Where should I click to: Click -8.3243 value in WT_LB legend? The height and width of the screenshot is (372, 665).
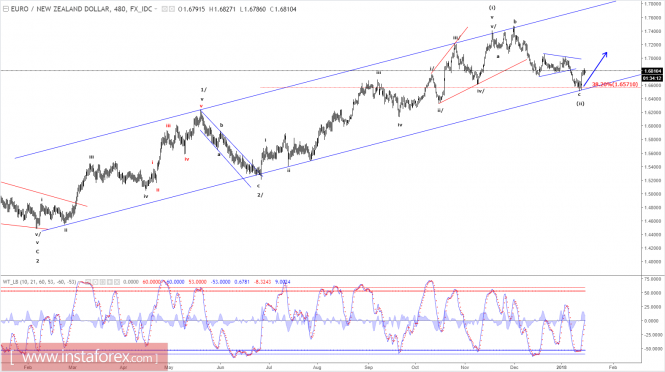point(262,282)
